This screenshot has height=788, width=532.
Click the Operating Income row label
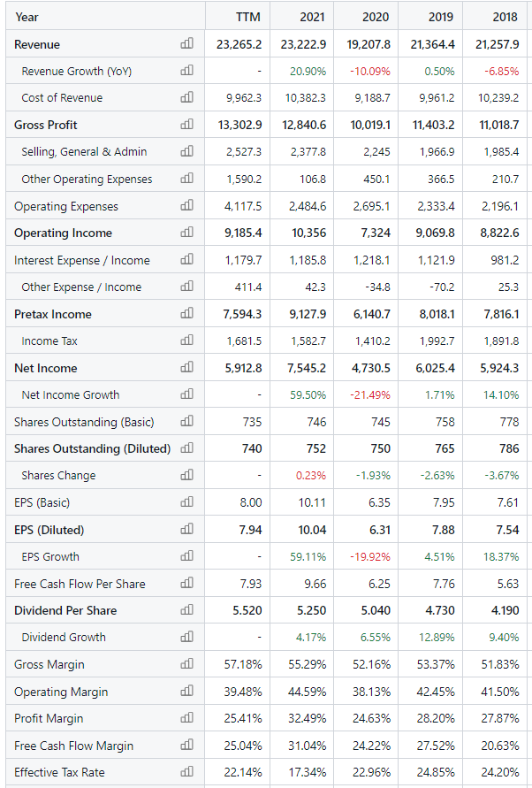coord(64,233)
